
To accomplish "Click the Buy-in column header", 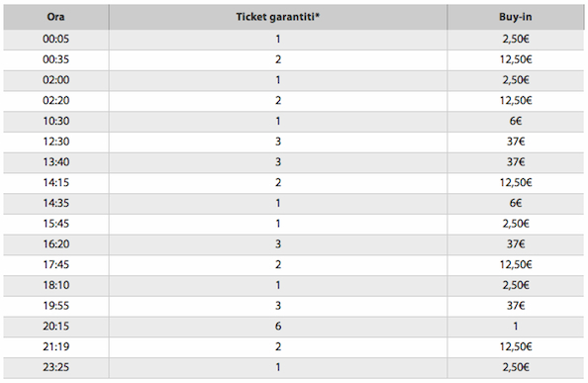I will pyautogui.click(x=516, y=17).
